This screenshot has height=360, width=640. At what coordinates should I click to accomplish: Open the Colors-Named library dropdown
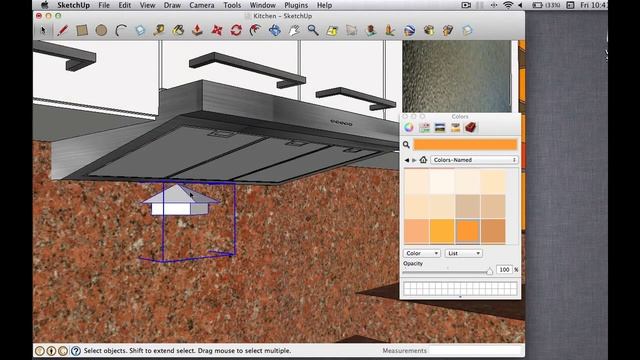(x=474, y=160)
